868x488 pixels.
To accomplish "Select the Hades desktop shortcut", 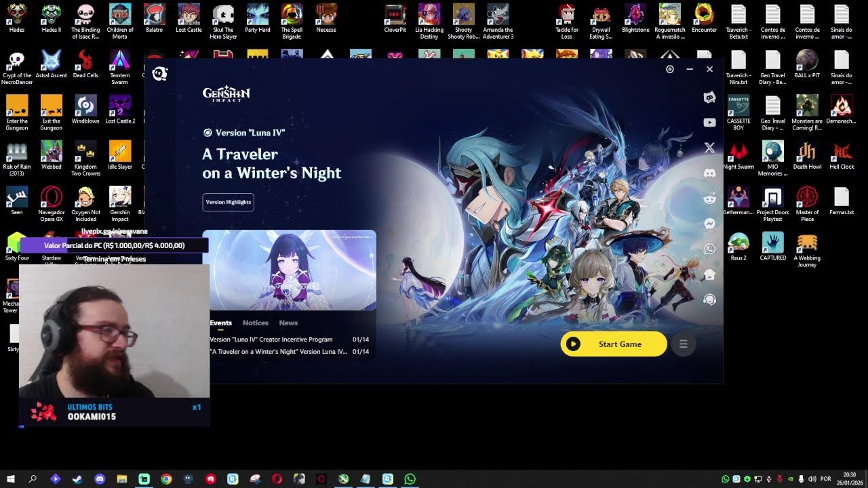I will 17,19.
